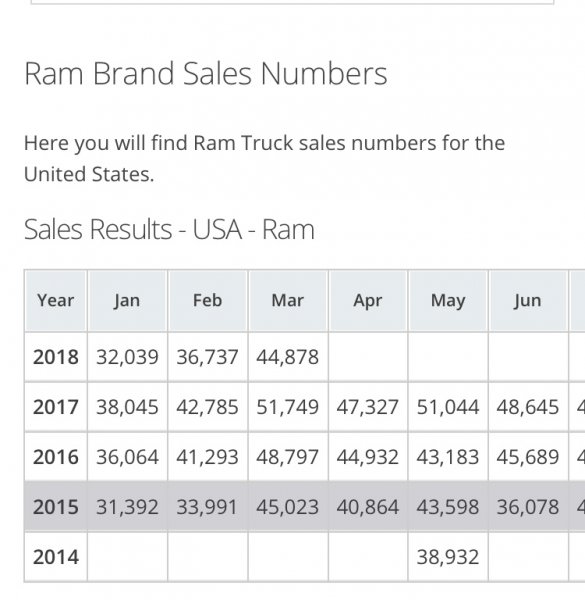This screenshot has width=585, height=600.
Task: Select the cell showing 48,645
Action: [528, 407]
